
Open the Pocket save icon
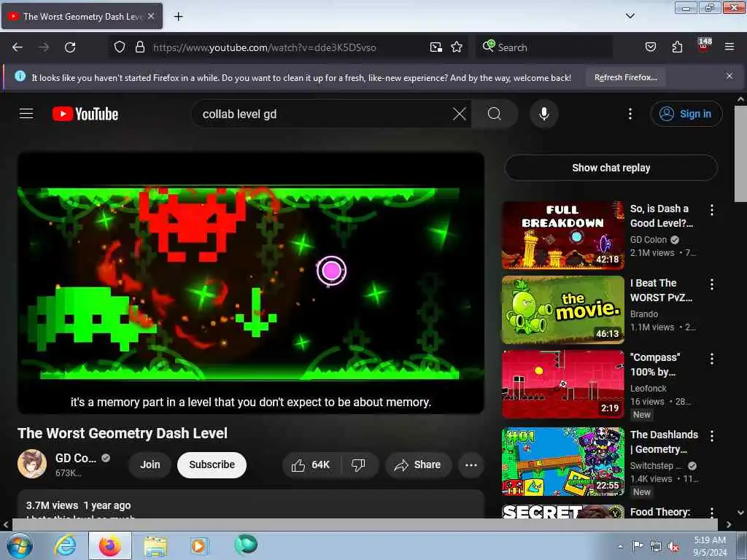coord(650,47)
